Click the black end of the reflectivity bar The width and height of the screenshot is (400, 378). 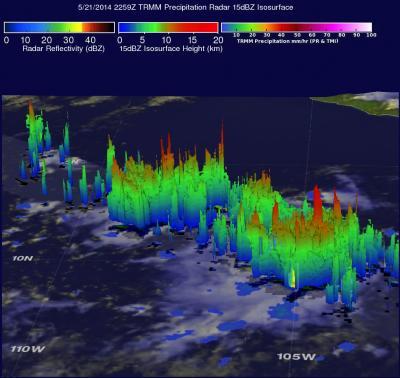(x=108, y=27)
